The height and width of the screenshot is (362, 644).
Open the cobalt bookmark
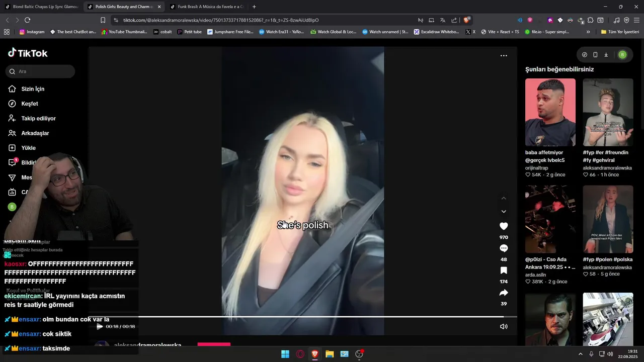[163, 32]
